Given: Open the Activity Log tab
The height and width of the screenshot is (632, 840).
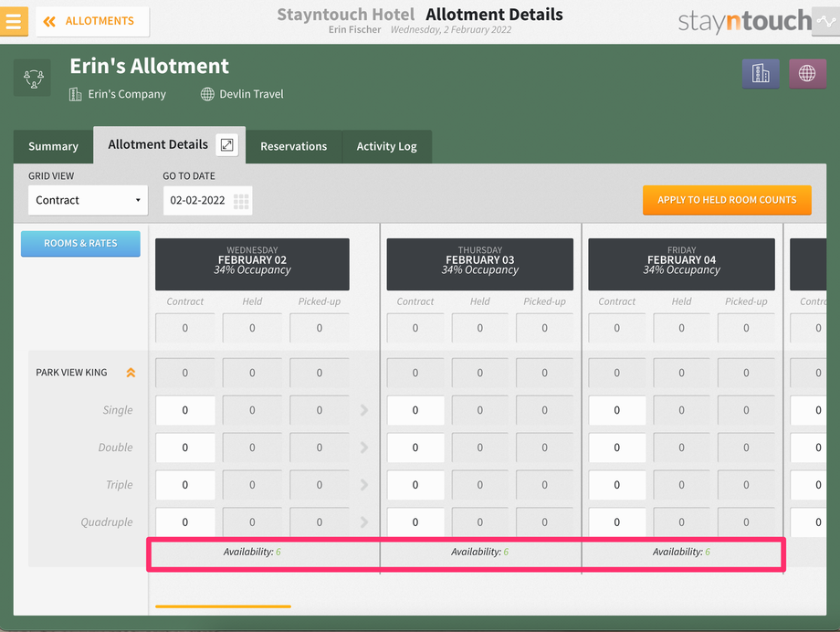Looking at the screenshot, I should [x=386, y=146].
